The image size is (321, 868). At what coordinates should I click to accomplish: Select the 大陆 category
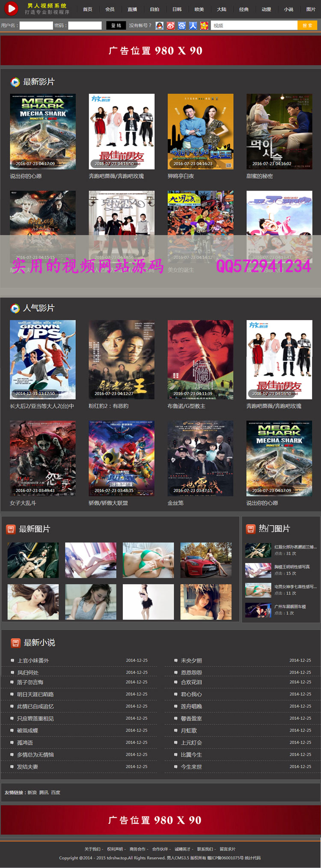(x=221, y=9)
